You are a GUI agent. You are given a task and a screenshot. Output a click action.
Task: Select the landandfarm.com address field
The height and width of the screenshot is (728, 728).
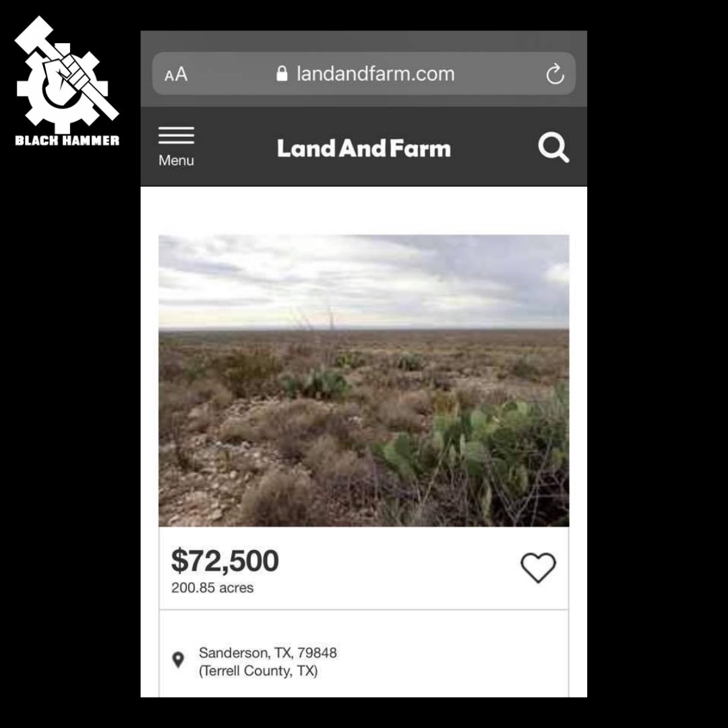[x=363, y=73]
